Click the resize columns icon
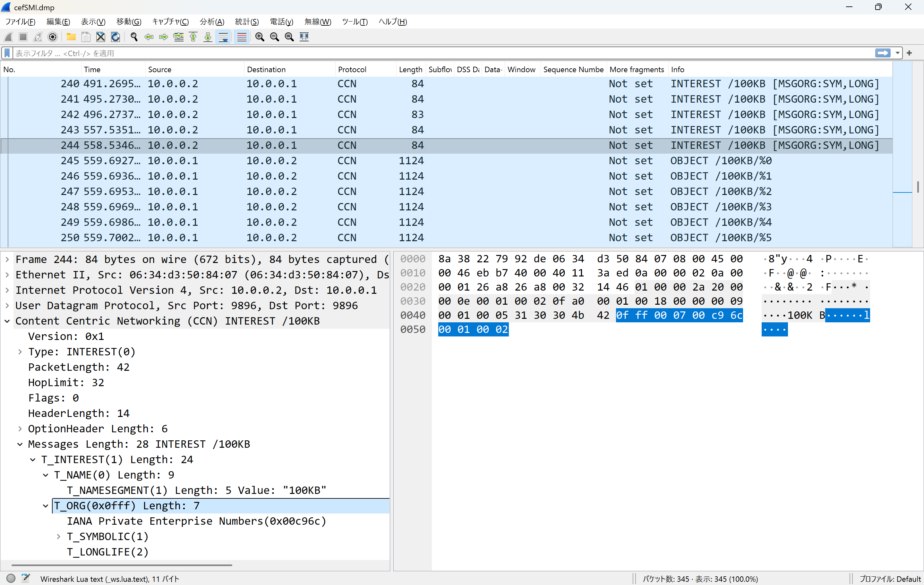This screenshot has height=585, width=924. (x=304, y=37)
